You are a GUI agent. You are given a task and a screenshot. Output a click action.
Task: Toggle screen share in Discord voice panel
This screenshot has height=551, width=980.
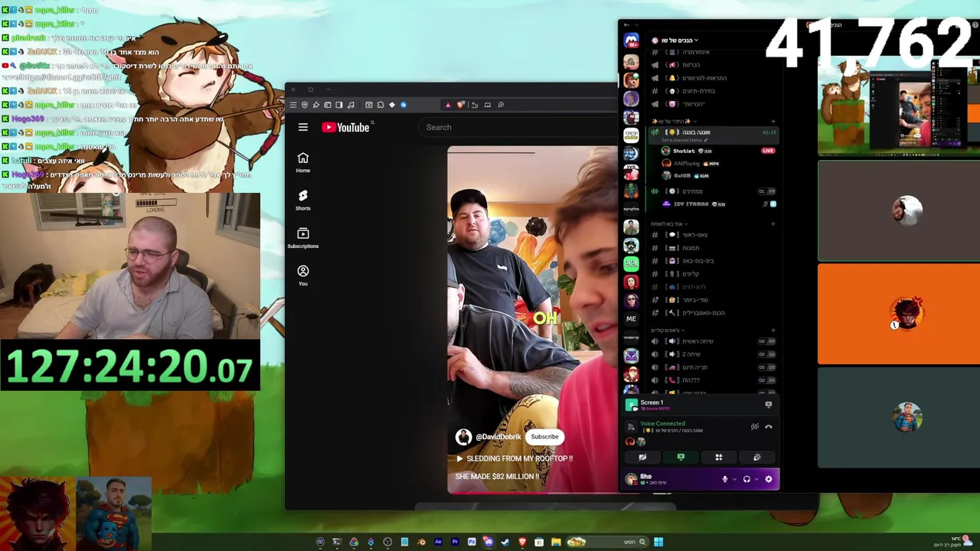point(681,458)
